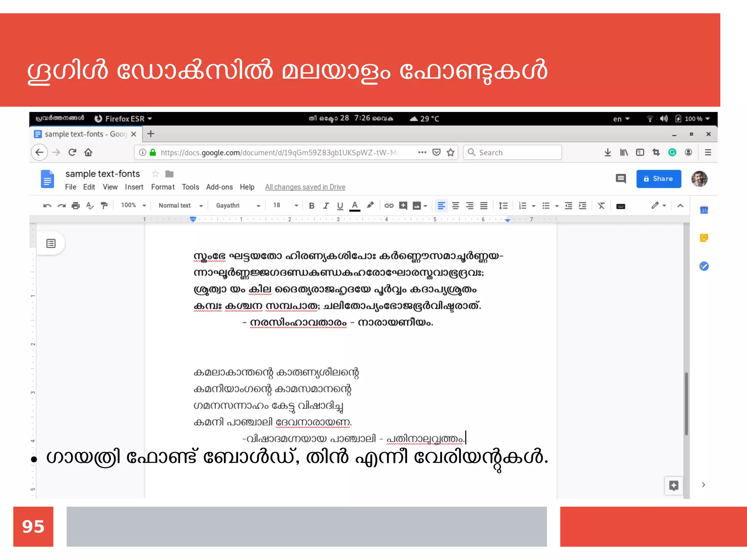This screenshot has height=560, width=747.
Task: Star the sample text-fonts document
Action: pyautogui.click(x=155, y=174)
